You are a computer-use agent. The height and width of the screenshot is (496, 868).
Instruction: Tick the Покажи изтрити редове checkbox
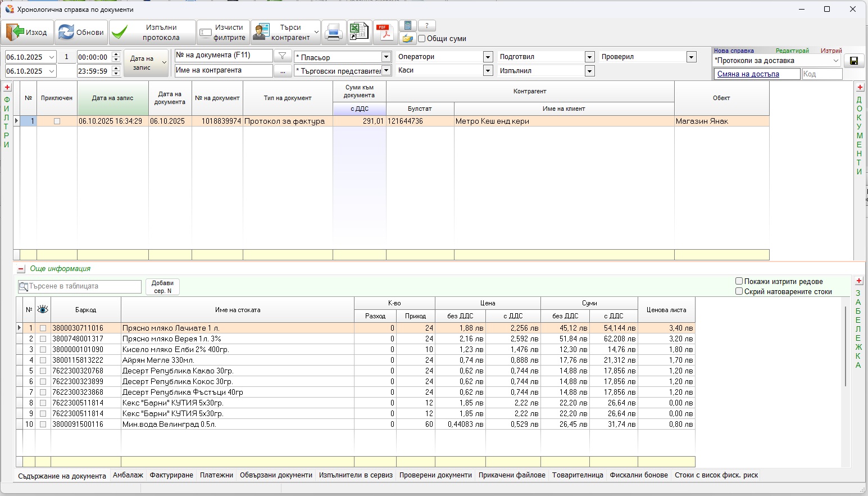pos(739,281)
